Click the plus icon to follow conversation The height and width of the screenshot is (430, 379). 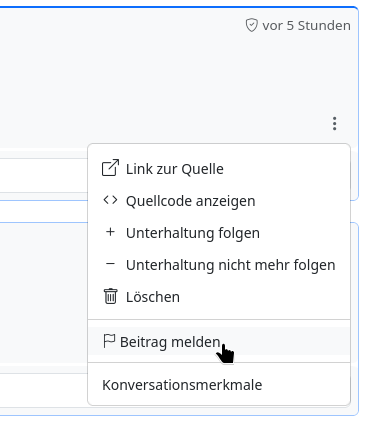(x=110, y=232)
